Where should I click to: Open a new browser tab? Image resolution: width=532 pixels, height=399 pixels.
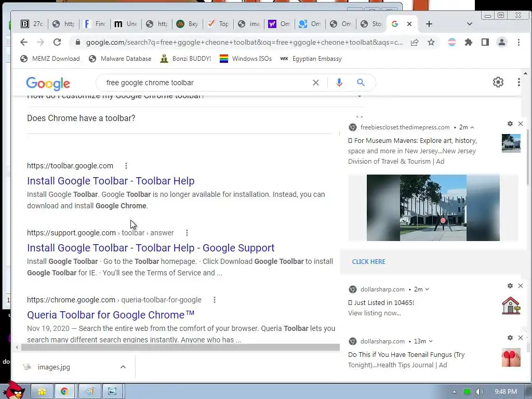[429, 24]
